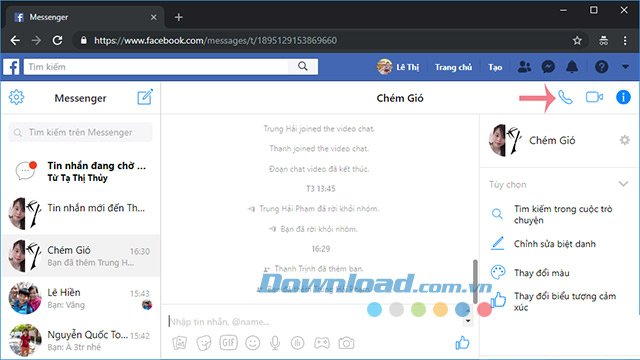Open the Lê Hiền conversation
This screenshot has width=640, height=360.
[80, 298]
